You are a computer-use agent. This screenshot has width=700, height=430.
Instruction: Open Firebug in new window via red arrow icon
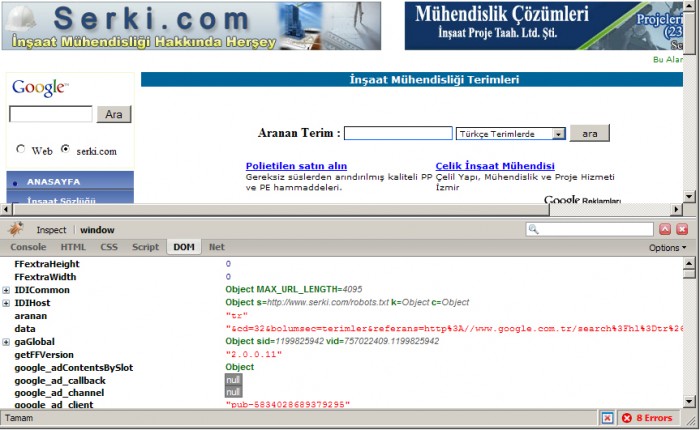[665, 230]
